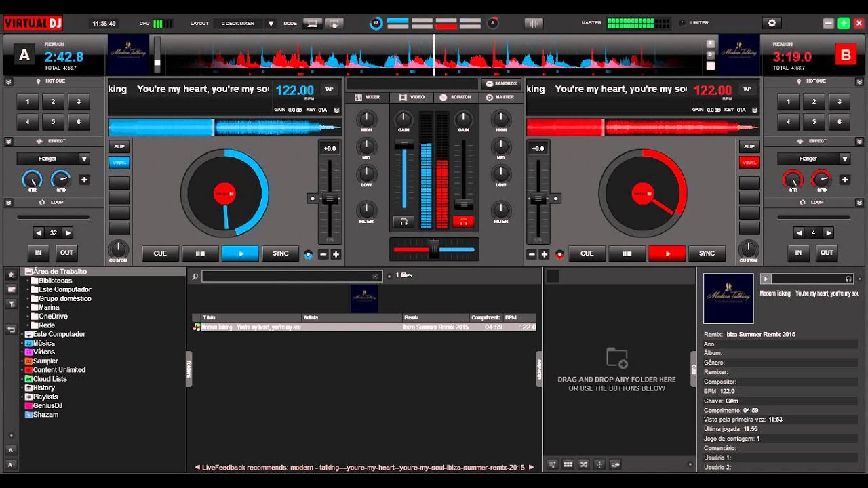Image resolution: width=868 pixels, height=488 pixels.
Task: Click the deck A pitch fader handle
Action: [330, 199]
